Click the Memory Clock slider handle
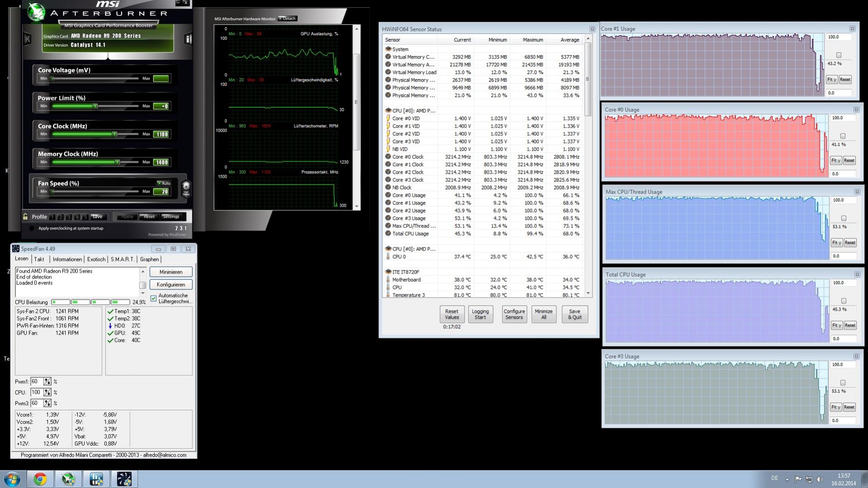 coord(118,162)
